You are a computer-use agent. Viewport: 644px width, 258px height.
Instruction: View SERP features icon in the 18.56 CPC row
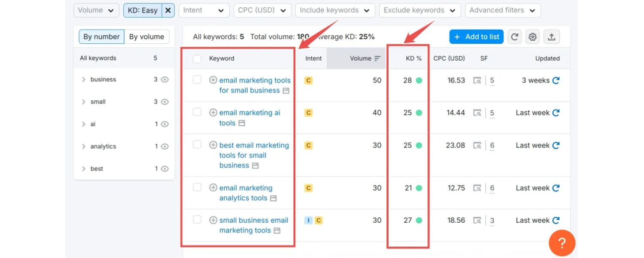point(477,220)
